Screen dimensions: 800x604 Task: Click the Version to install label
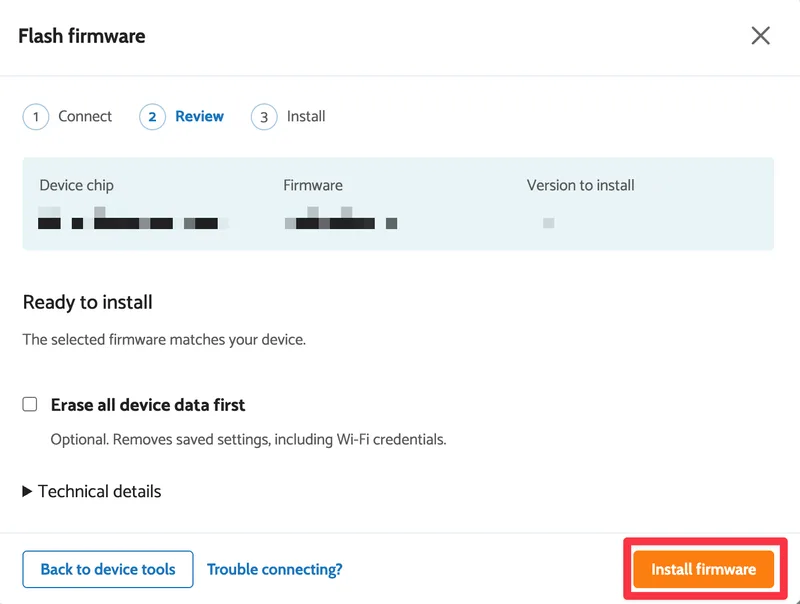click(x=581, y=185)
